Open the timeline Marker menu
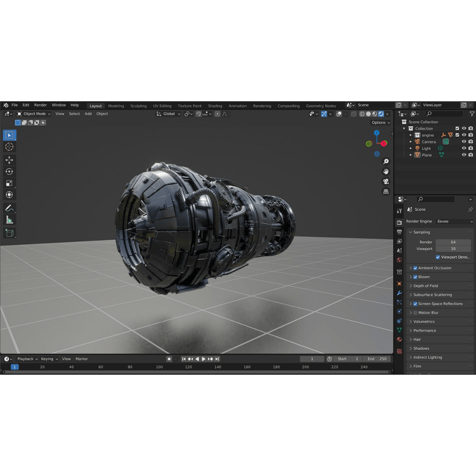This screenshot has width=476, height=476. [x=82, y=359]
